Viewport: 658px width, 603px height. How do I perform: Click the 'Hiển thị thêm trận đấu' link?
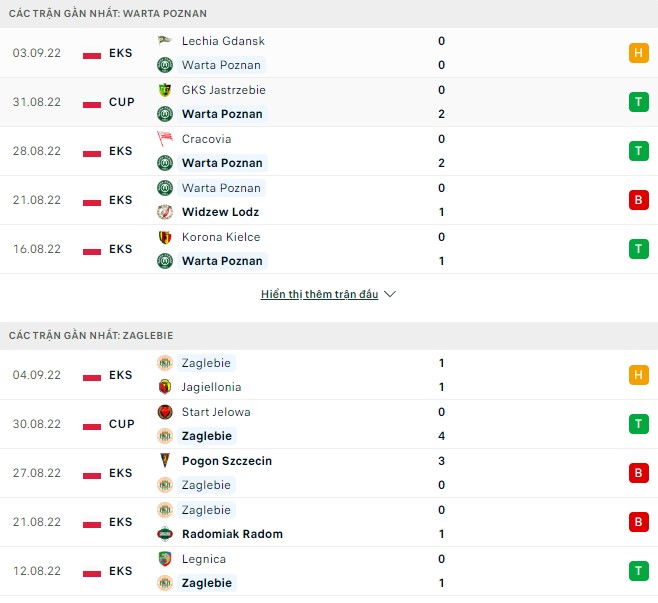[319, 295]
